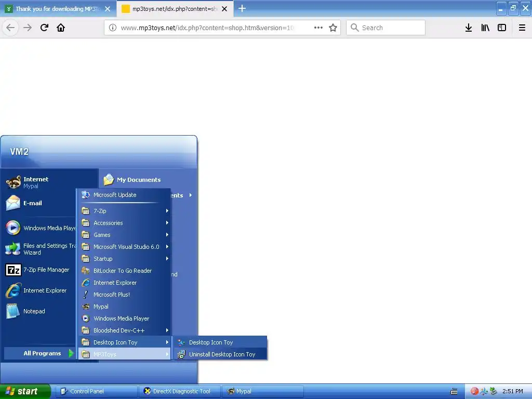Select Uninstall Desktop Icon Toy
The height and width of the screenshot is (399, 532).
click(220, 354)
